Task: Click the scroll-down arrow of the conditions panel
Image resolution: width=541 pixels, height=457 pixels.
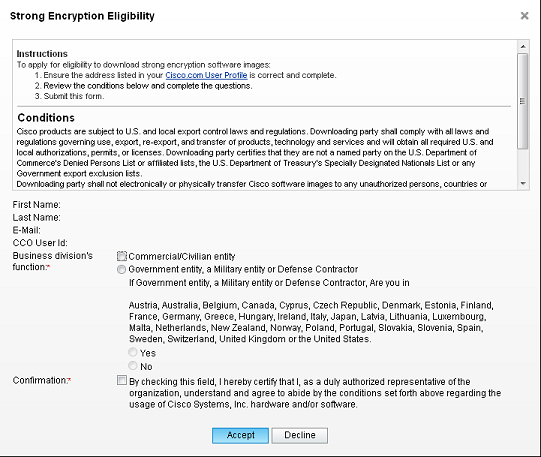Action: coord(523,184)
